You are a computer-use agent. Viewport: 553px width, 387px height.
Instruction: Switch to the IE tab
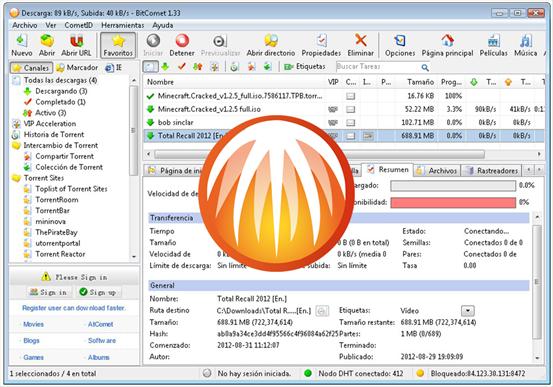tap(114, 67)
